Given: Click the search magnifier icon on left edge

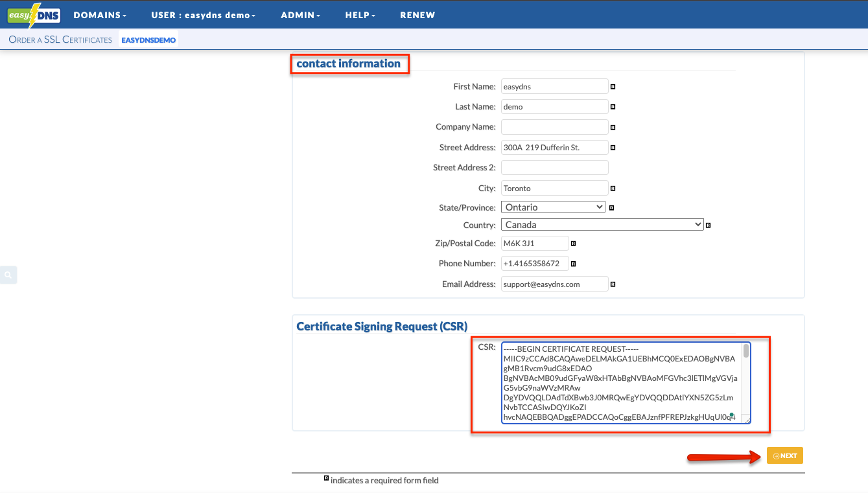Looking at the screenshot, I should coord(8,275).
